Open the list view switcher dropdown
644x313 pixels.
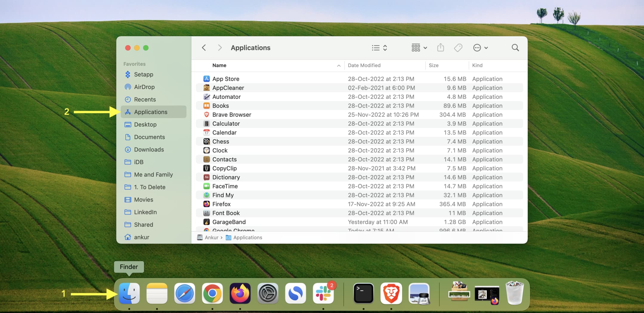[379, 48]
